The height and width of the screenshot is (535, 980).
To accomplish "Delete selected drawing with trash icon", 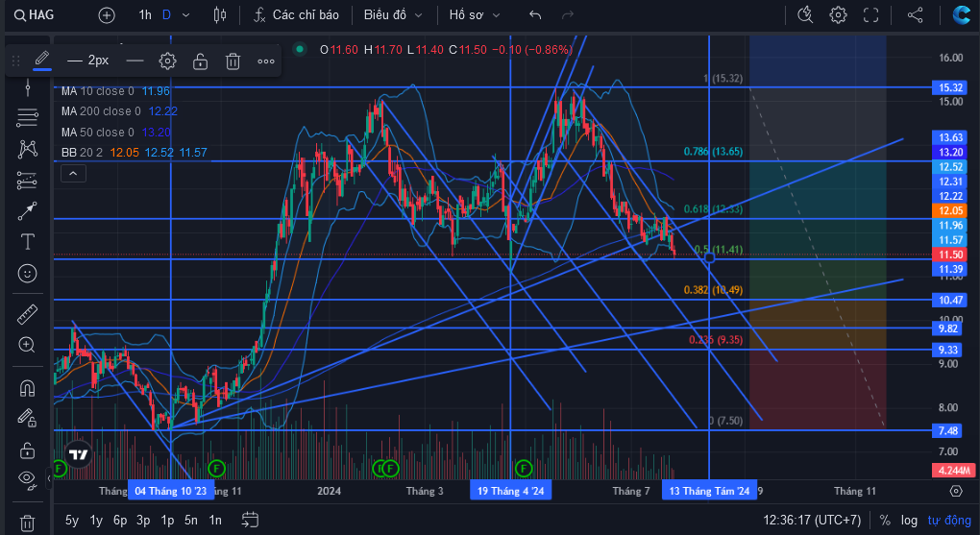I will (233, 61).
